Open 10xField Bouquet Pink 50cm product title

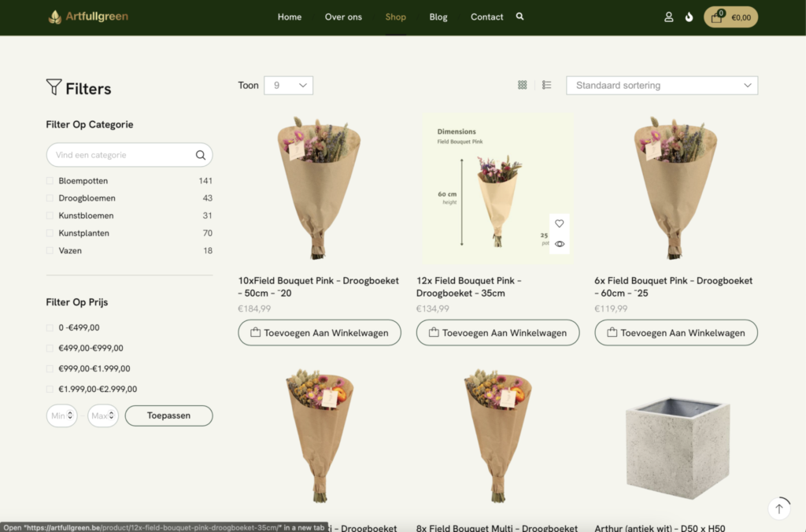pos(318,286)
